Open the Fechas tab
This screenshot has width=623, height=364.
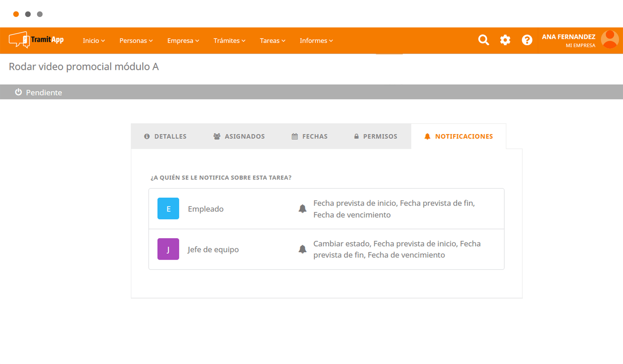point(309,136)
